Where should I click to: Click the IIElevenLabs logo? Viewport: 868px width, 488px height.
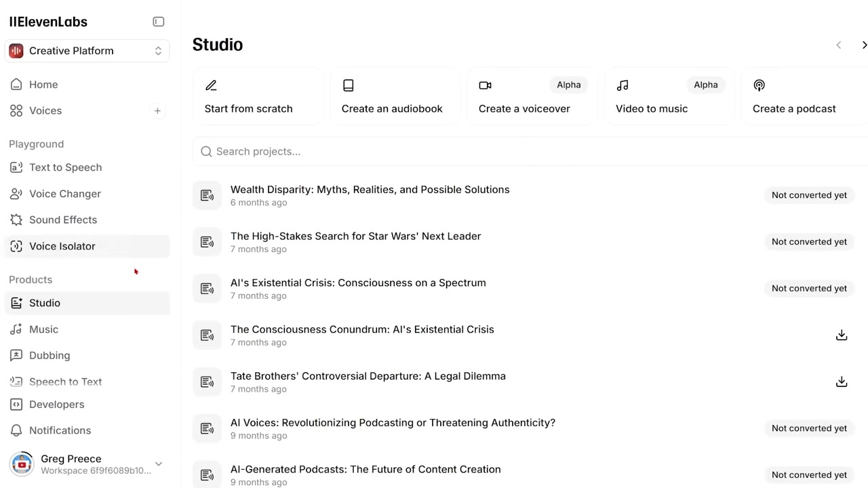pyautogui.click(x=48, y=22)
